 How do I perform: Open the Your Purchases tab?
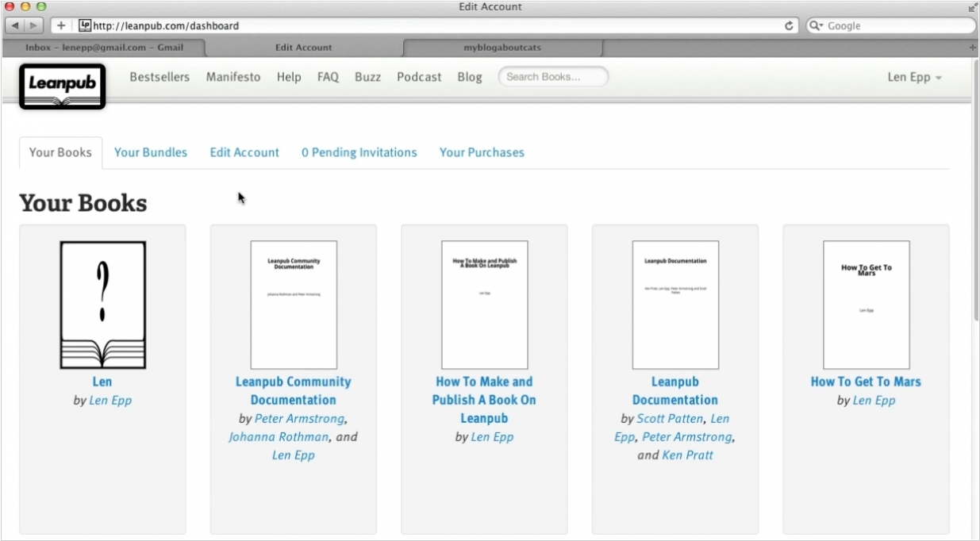pos(482,152)
